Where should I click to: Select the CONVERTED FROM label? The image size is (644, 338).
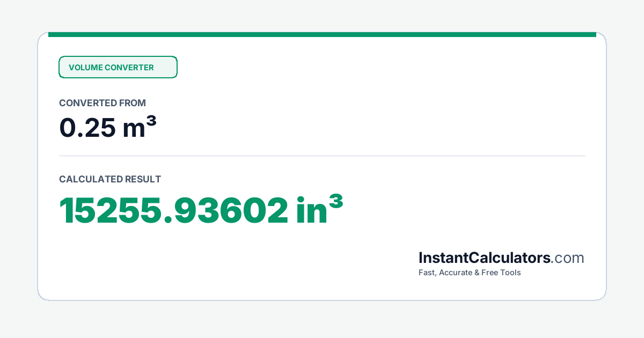(x=103, y=103)
